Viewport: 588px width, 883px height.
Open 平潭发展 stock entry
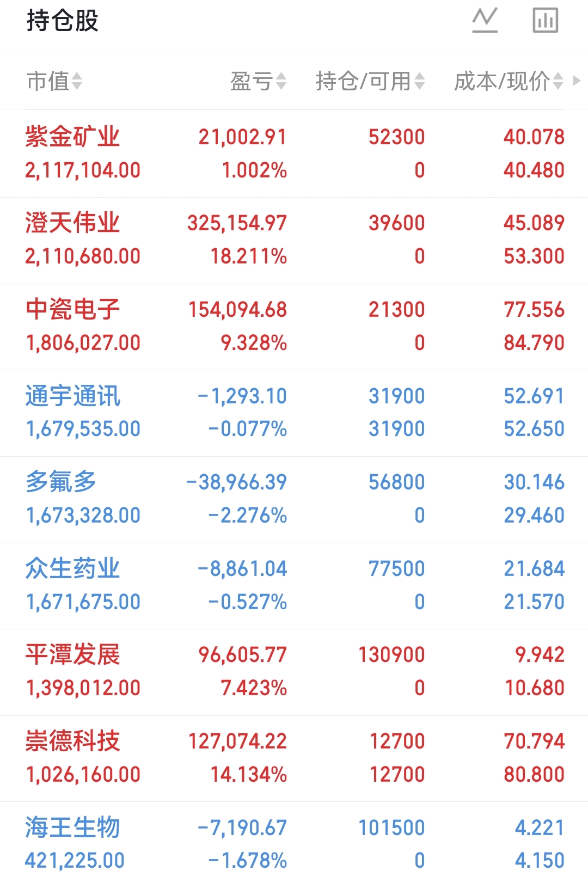[294, 672]
